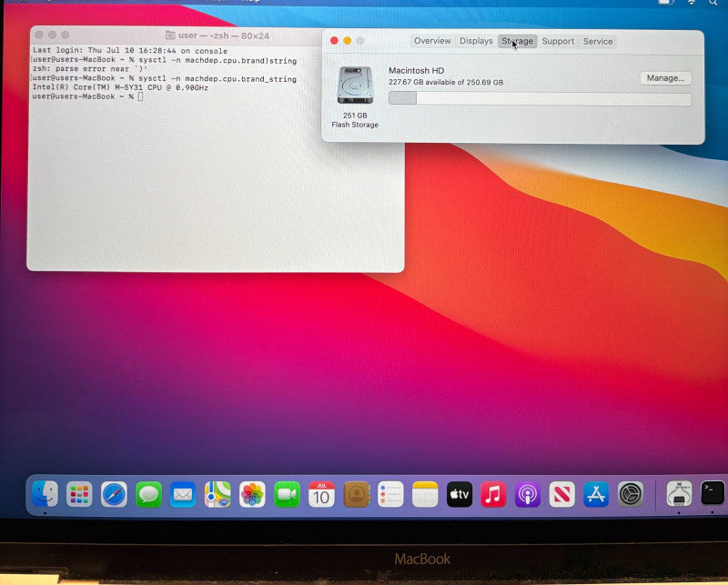This screenshot has width=728, height=585.
Task: Switch to the Displays tab
Action: pyautogui.click(x=476, y=41)
